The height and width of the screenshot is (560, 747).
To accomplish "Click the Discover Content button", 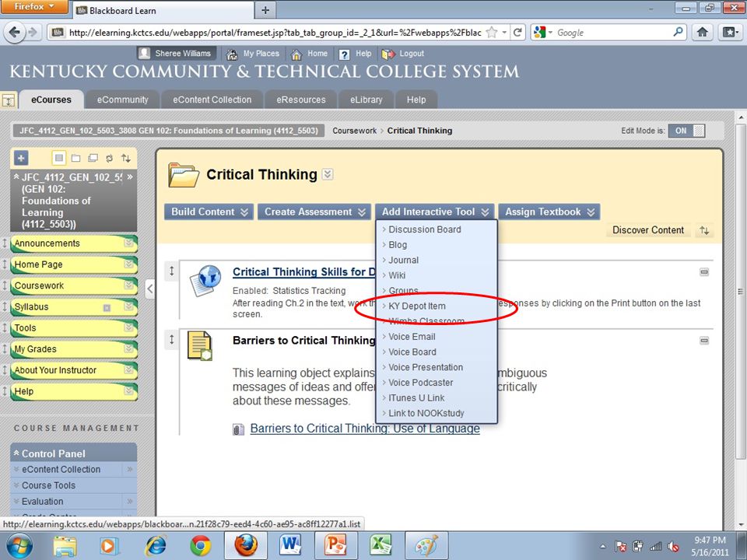I will point(648,230).
